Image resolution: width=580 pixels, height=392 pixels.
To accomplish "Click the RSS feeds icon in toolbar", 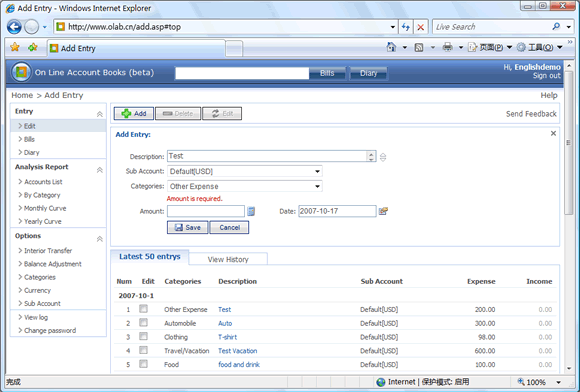I will point(419,47).
